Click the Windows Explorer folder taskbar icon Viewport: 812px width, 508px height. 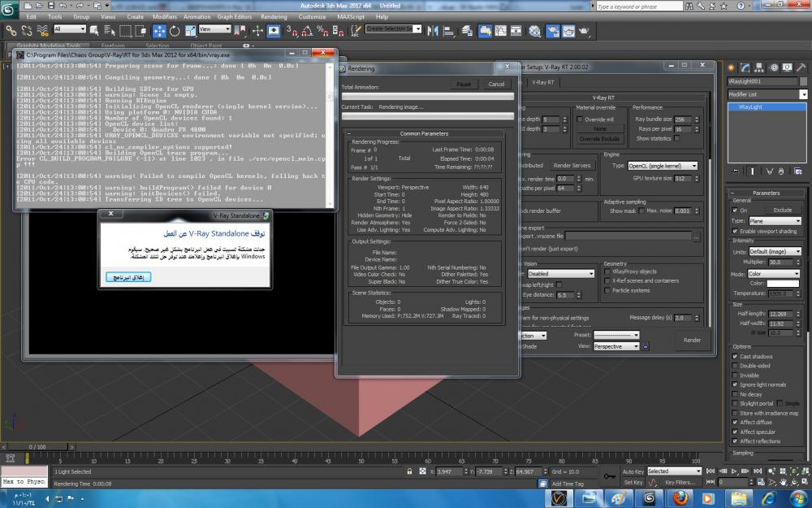[739, 499]
